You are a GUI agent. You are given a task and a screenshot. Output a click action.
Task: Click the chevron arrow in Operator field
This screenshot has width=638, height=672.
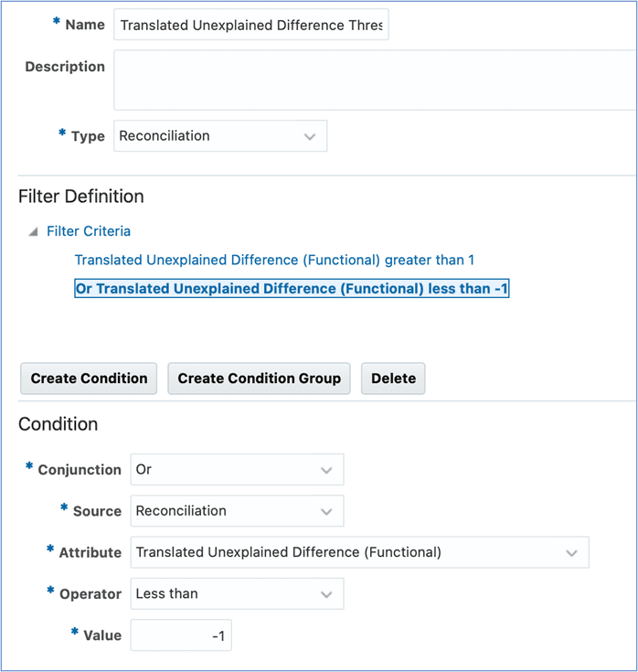326,594
